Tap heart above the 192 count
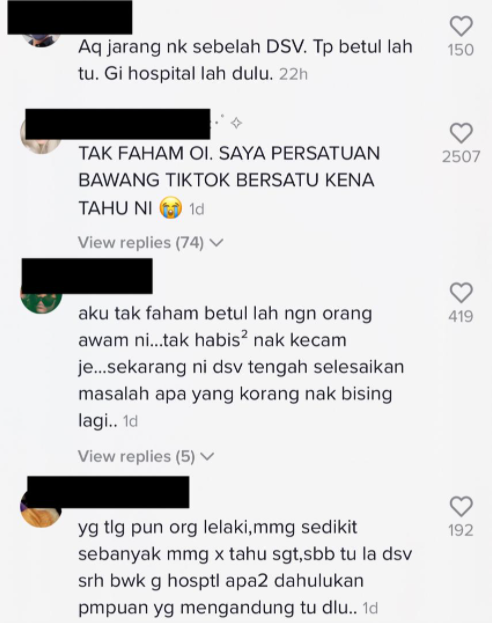Viewport: 492px width, 623px height. coord(461,507)
